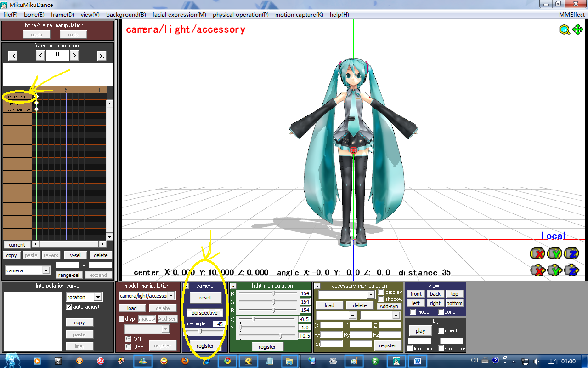Click the green Y move-axis icon

pyautogui.click(x=554, y=270)
